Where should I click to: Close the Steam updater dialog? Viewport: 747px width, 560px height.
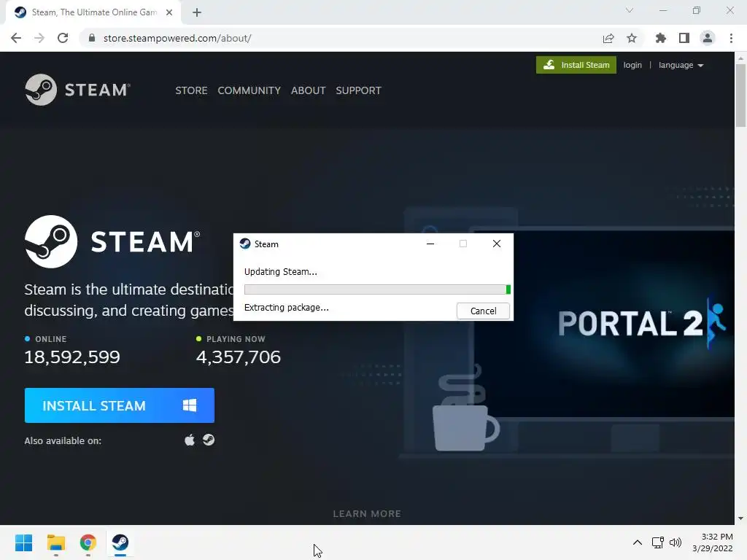496,244
